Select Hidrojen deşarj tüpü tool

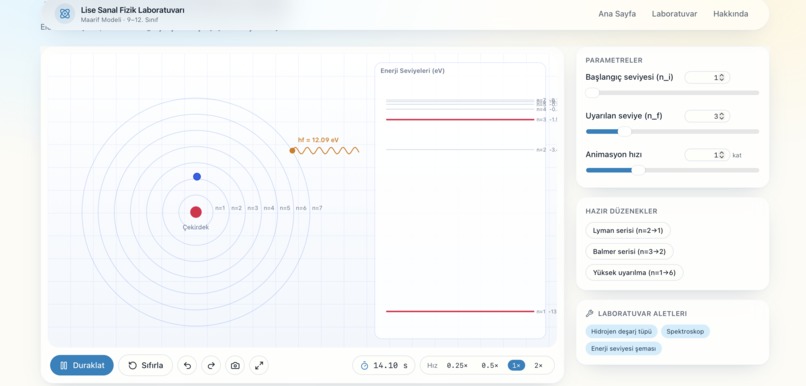[x=621, y=332]
